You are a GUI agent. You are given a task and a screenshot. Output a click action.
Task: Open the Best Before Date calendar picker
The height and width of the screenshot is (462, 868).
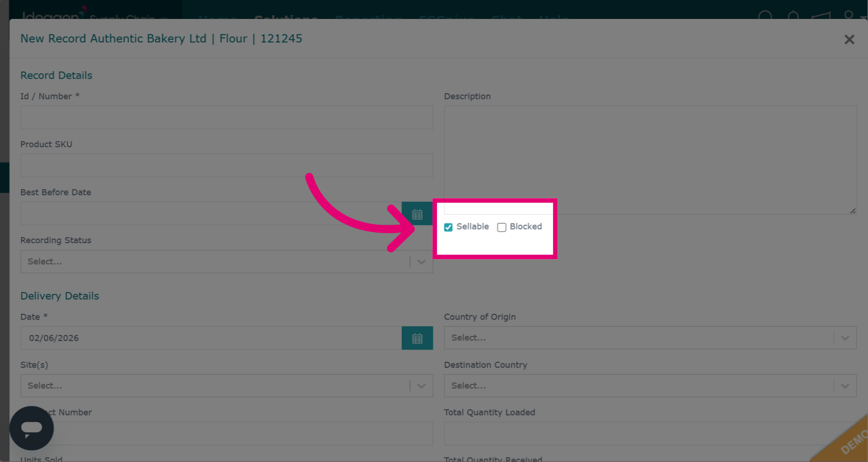click(x=417, y=214)
